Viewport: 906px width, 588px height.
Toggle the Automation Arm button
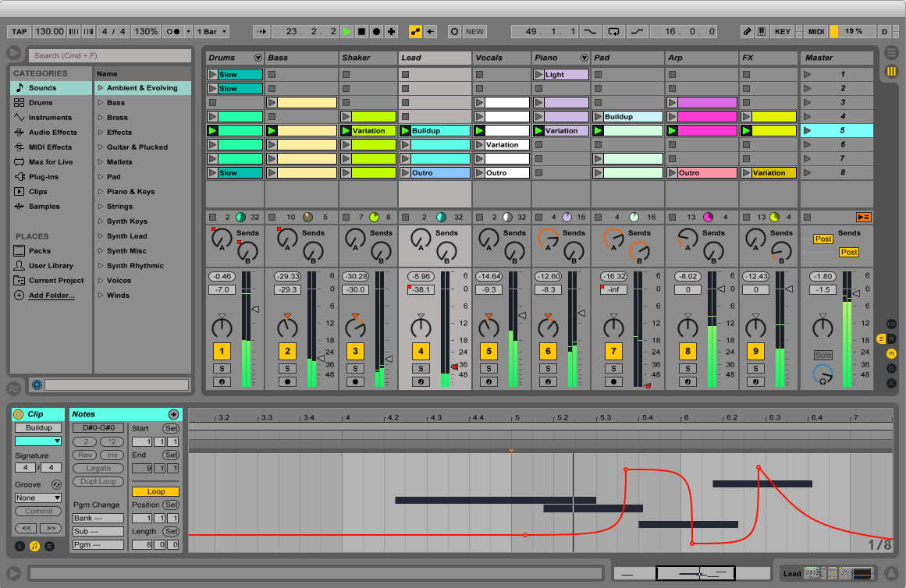click(415, 32)
